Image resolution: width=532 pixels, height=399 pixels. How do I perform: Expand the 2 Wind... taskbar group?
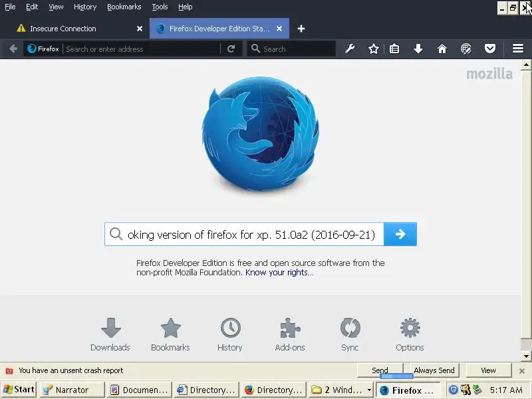point(341,390)
